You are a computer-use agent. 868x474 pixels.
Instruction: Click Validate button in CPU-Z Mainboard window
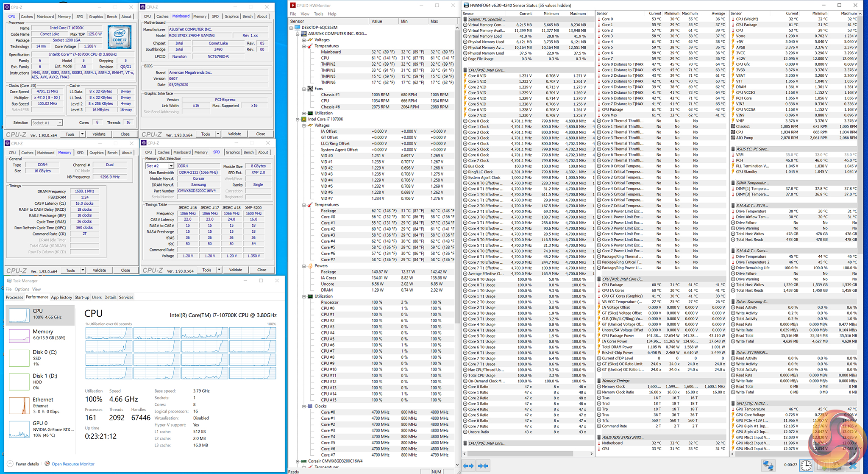(234, 134)
